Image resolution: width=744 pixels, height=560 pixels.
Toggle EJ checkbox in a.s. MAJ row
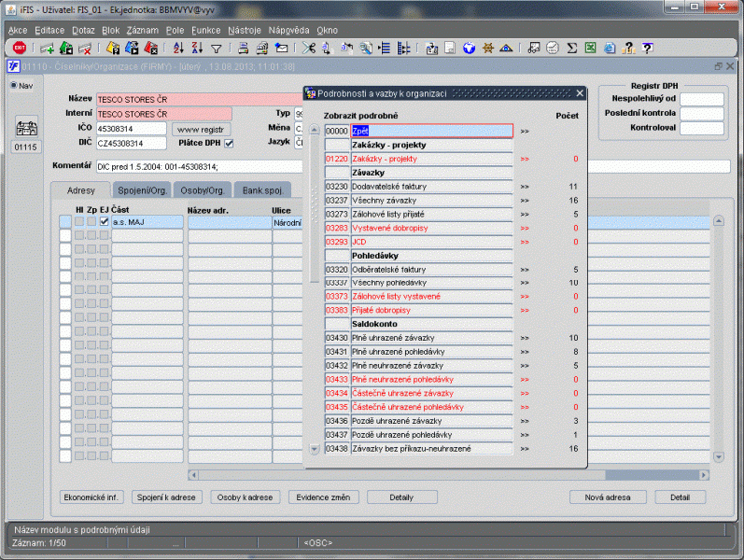pos(105,222)
